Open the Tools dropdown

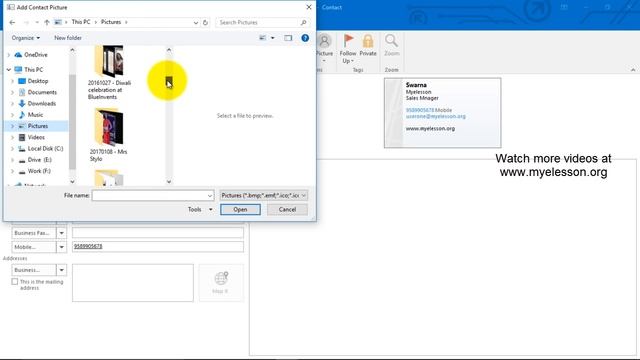[200, 209]
